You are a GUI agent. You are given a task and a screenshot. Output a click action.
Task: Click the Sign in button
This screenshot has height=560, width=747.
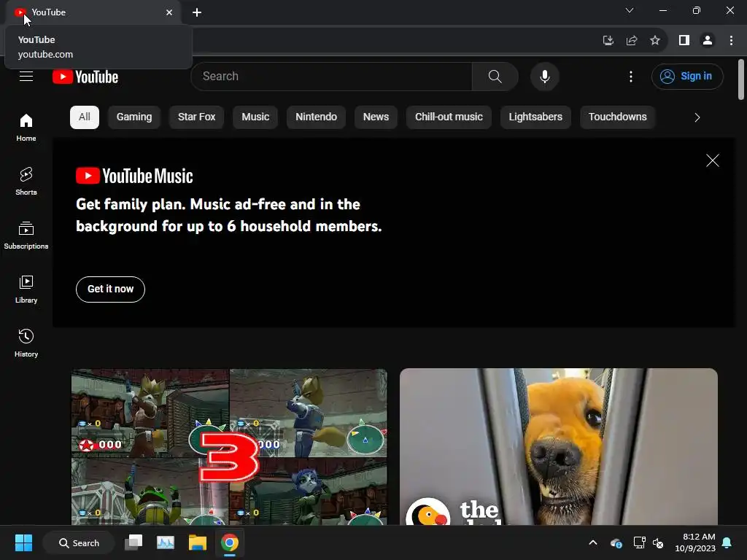[687, 76]
